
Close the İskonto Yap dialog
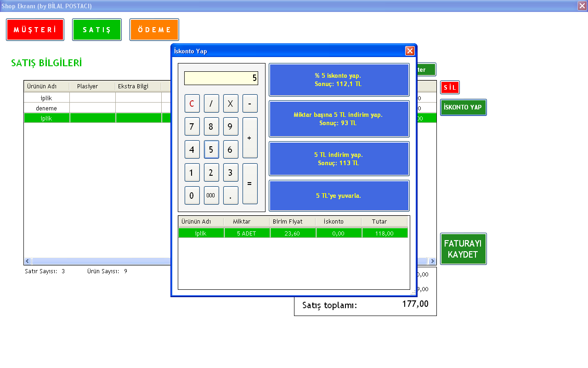pyautogui.click(x=410, y=51)
